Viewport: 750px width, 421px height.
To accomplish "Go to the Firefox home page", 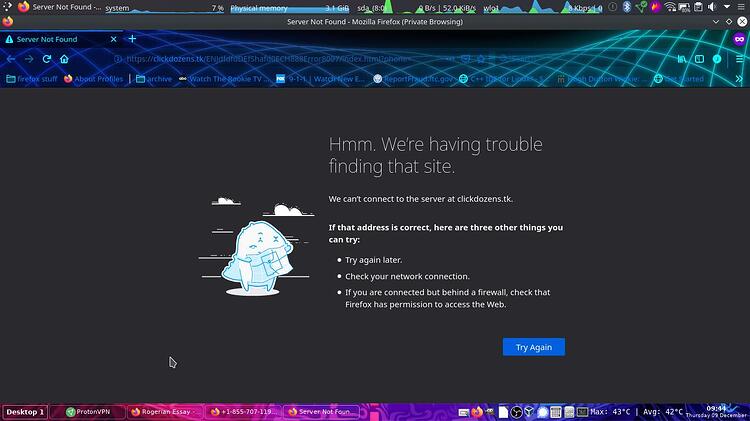I will [x=64, y=59].
